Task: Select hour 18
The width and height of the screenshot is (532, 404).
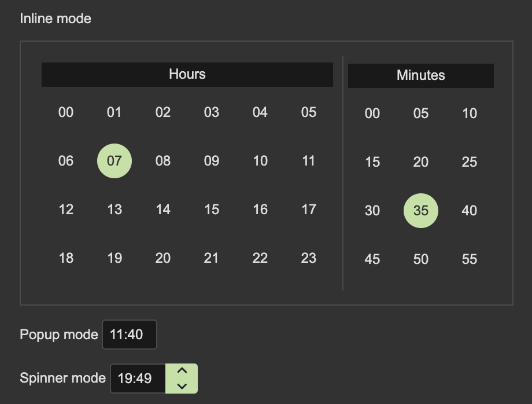Action: [66, 258]
